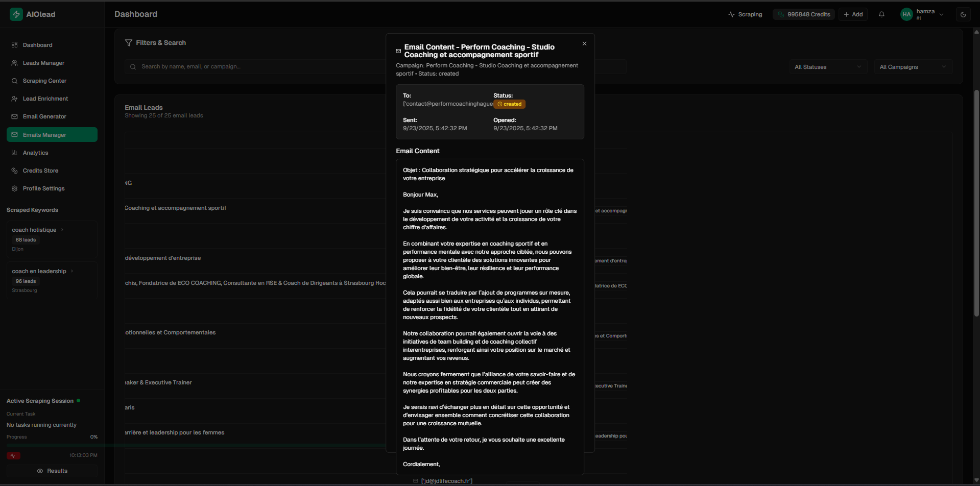This screenshot has height=486, width=980.
Task: Click the Add button in the top bar
Action: click(x=853, y=14)
